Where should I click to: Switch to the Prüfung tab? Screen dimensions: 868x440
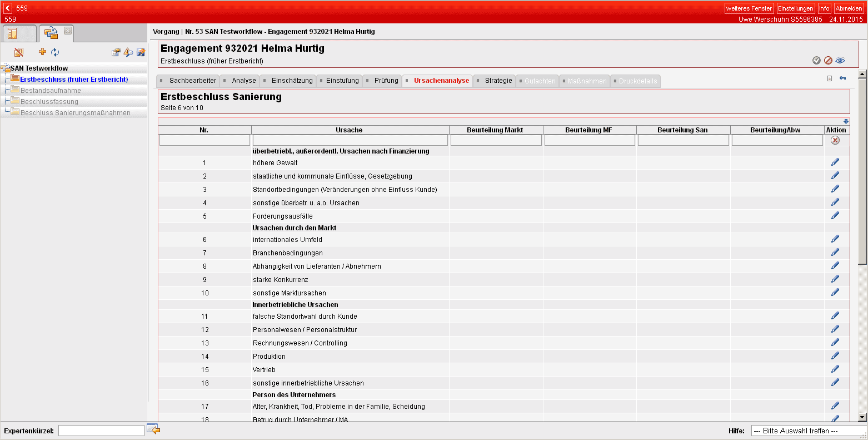coord(382,81)
